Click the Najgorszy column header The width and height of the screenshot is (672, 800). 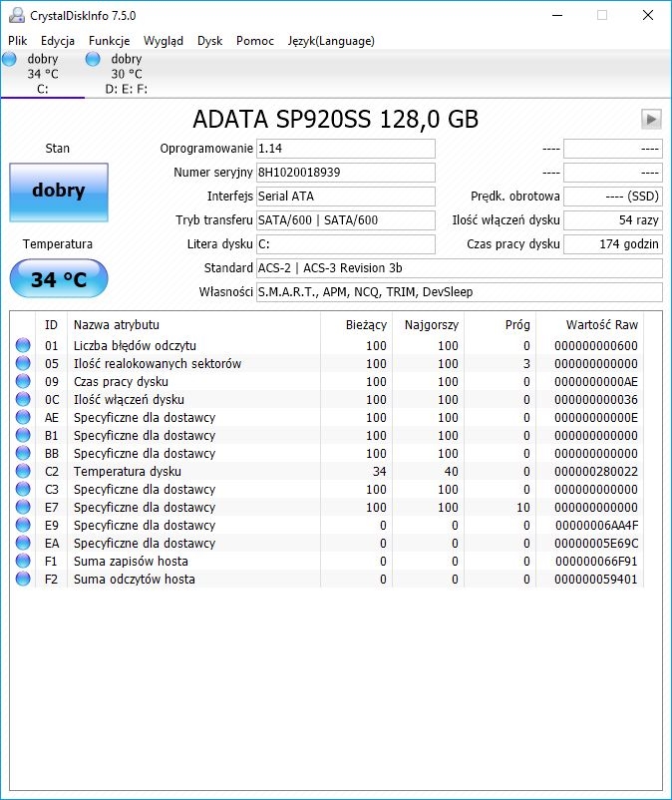pos(429,325)
